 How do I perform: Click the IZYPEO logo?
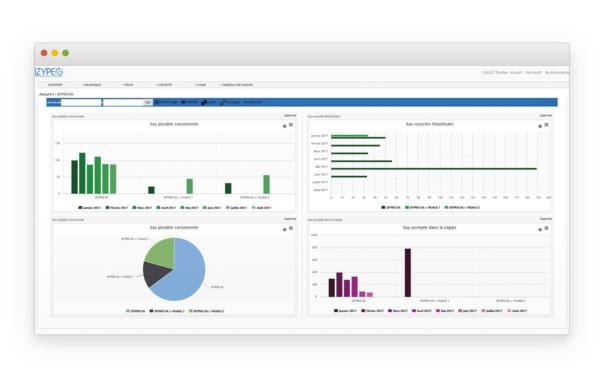[49, 72]
